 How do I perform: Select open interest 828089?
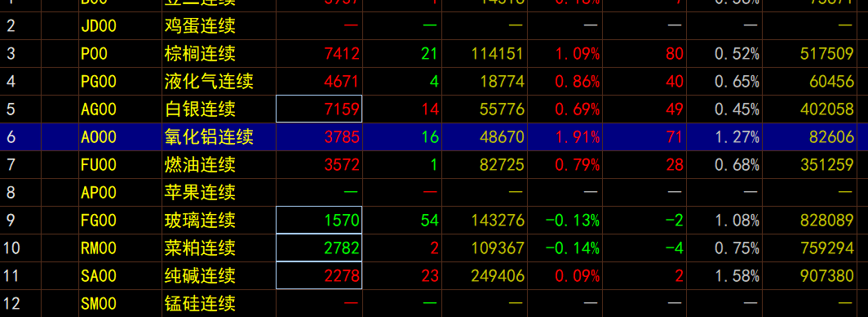[827, 220]
